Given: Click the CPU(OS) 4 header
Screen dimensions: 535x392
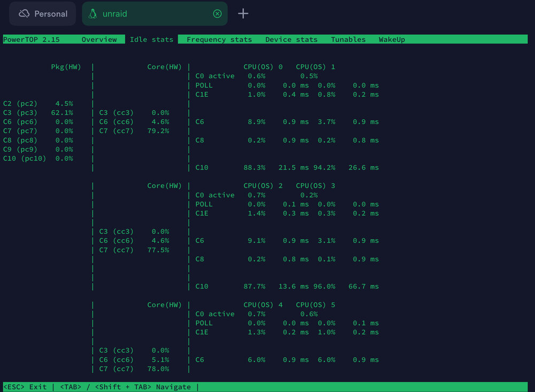Looking at the screenshot, I should (263, 305).
